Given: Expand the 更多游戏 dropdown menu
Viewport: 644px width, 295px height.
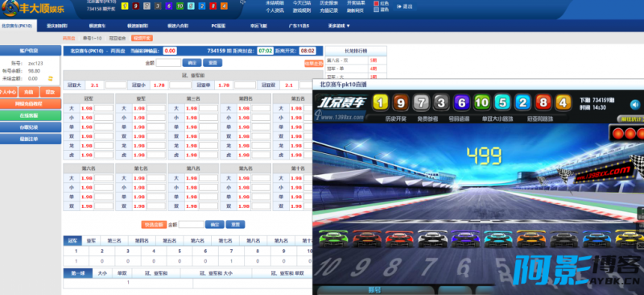Looking at the screenshot, I should [x=339, y=26].
